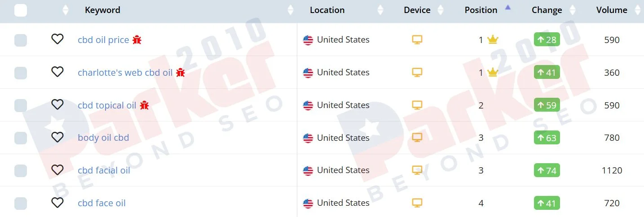Image resolution: width=644 pixels, height=217 pixels.
Task: Click the US flag in 'cbd face oil' row
Action: [x=308, y=203]
